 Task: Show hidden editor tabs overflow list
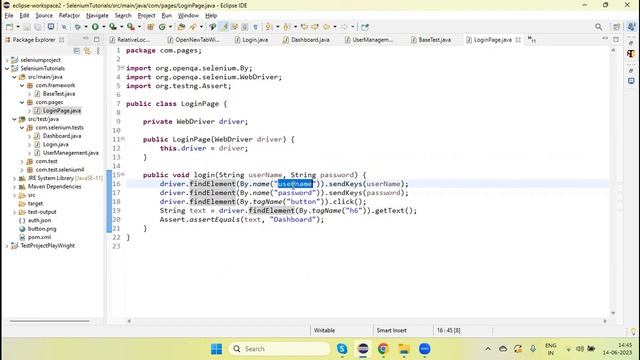[532, 40]
